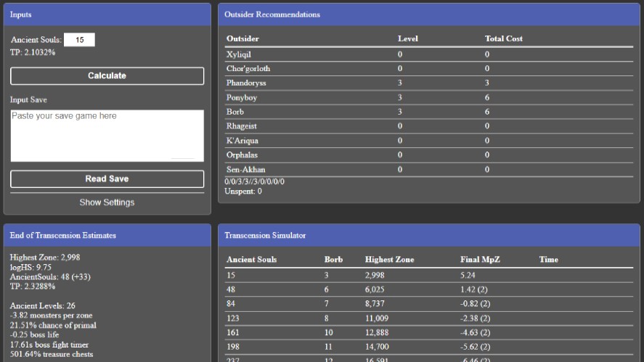Click the Borb column header in simulator
644x362 pixels.
(333, 260)
